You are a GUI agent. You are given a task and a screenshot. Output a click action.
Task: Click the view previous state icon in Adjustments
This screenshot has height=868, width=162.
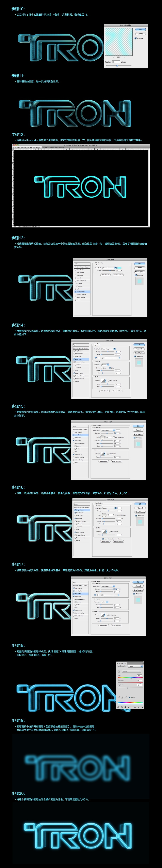pos(135,707)
